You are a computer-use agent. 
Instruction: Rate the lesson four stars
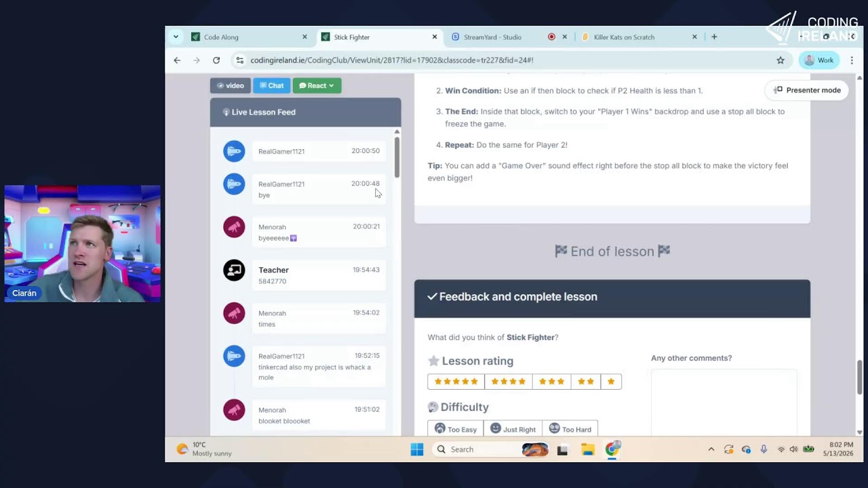508,382
